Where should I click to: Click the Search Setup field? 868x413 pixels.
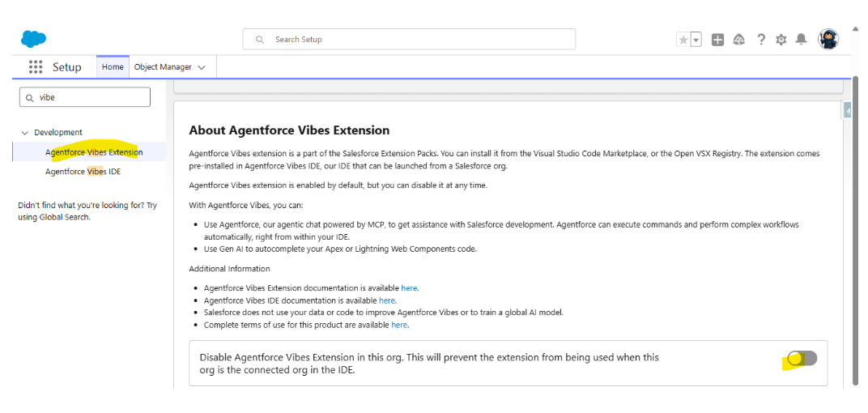(x=409, y=39)
